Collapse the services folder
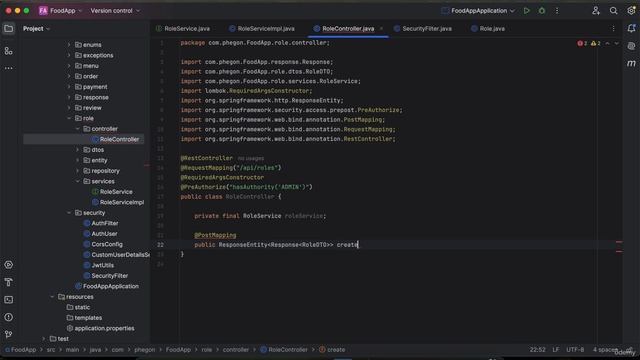The height and width of the screenshot is (360, 640). (x=77, y=181)
